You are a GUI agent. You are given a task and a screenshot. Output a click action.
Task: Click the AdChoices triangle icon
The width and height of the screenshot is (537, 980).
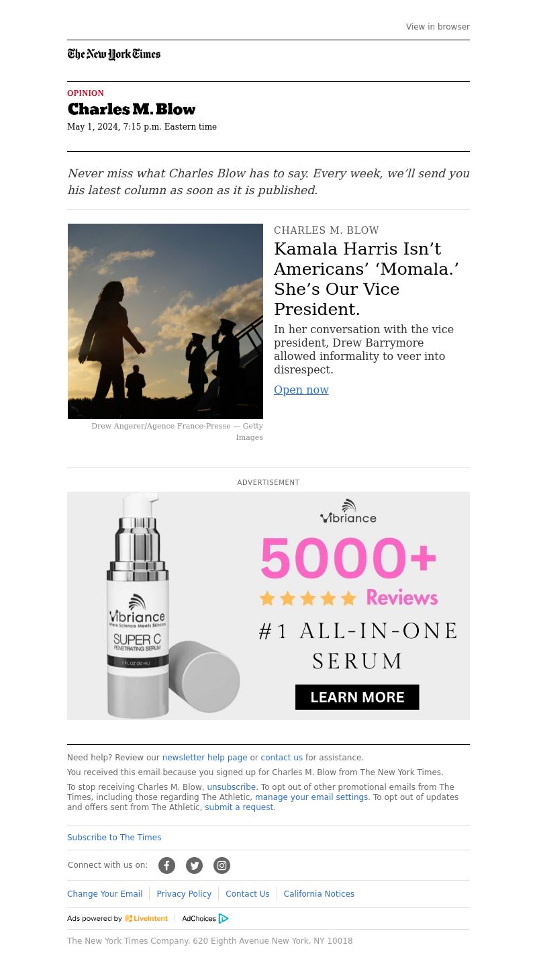tap(224, 918)
